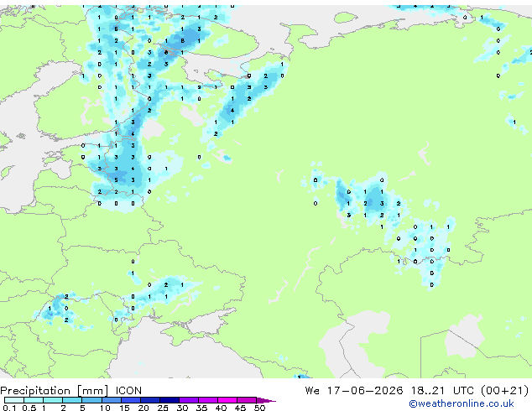Click the '10' legend scale value

[105, 408]
